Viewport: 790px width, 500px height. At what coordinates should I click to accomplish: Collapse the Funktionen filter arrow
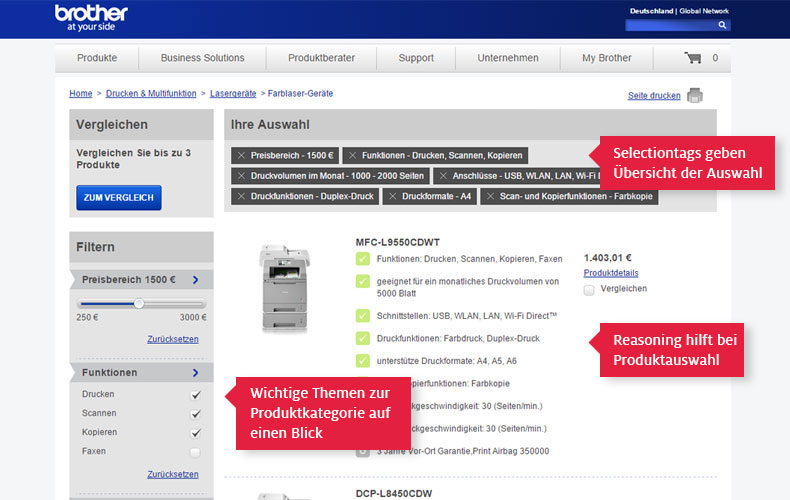[x=195, y=372]
